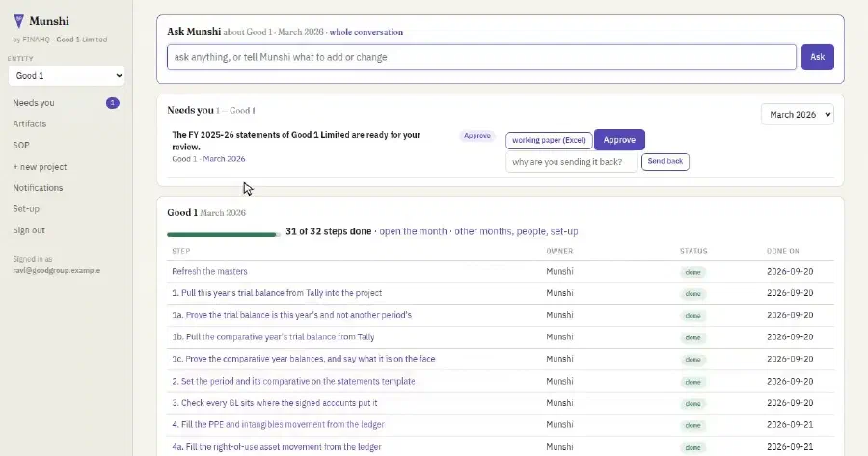
Task: Open the Entity dropdown showing Good 1
Action: 67,76
